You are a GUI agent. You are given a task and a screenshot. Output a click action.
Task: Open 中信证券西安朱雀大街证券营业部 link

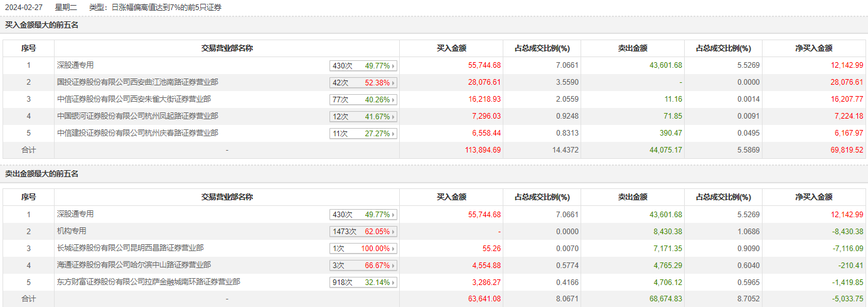click(x=134, y=99)
